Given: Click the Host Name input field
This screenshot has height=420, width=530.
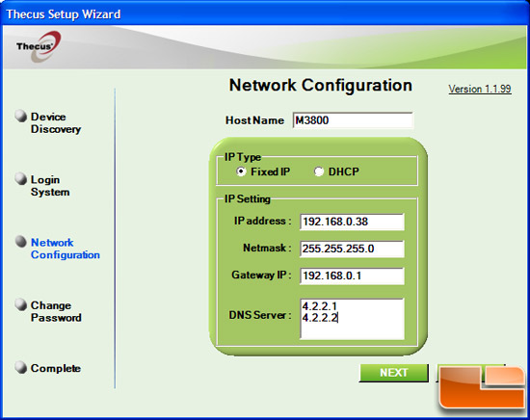Looking at the screenshot, I should (x=353, y=120).
